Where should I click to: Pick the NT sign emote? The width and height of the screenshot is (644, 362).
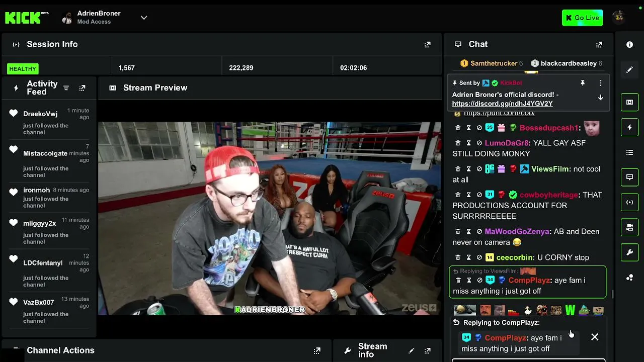[598, 310]
